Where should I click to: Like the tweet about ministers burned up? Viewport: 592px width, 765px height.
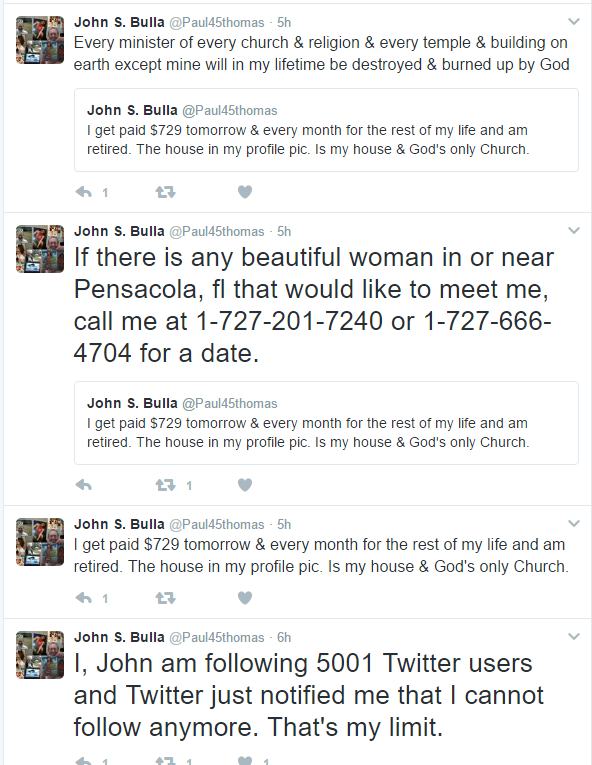pos(245,192)
